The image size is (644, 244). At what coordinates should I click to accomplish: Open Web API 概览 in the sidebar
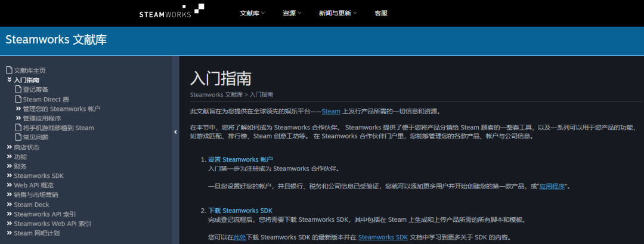coord(33,186)
